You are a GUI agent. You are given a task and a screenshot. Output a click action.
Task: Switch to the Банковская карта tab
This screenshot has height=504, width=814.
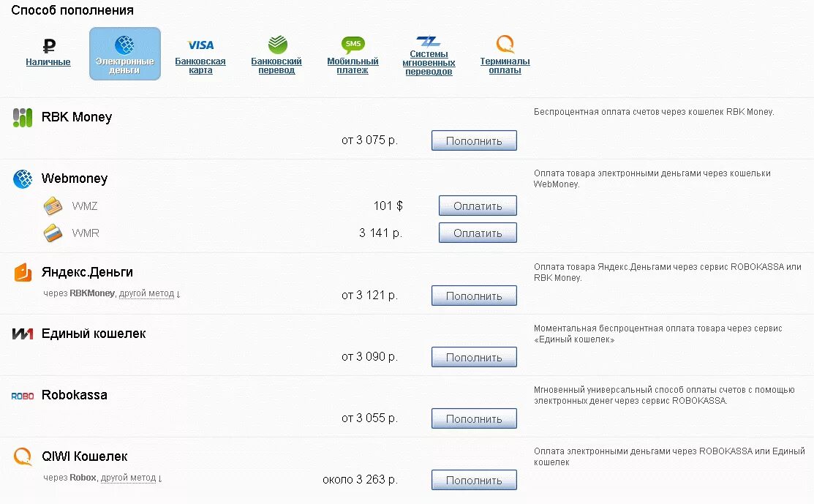click(x=200, y=65)
